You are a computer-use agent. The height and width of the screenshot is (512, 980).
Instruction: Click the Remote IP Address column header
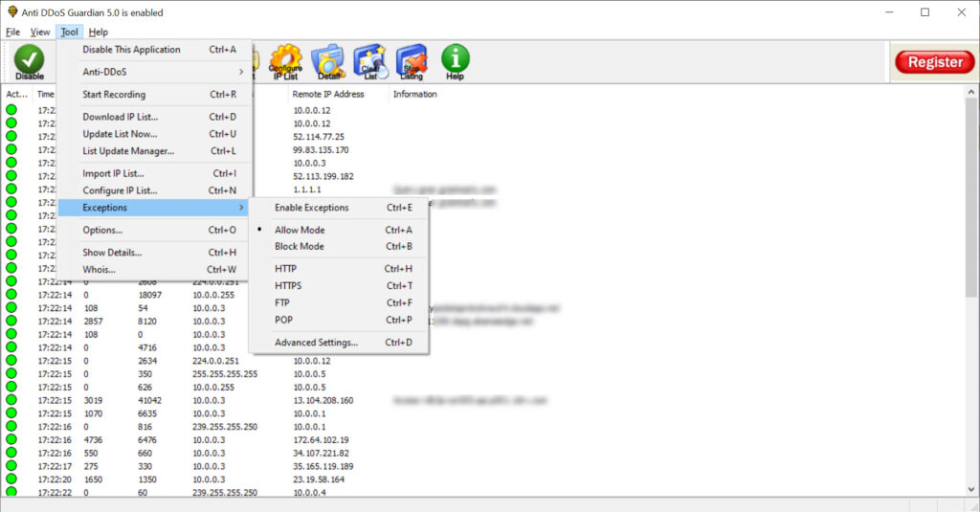[x=328, y=94]
